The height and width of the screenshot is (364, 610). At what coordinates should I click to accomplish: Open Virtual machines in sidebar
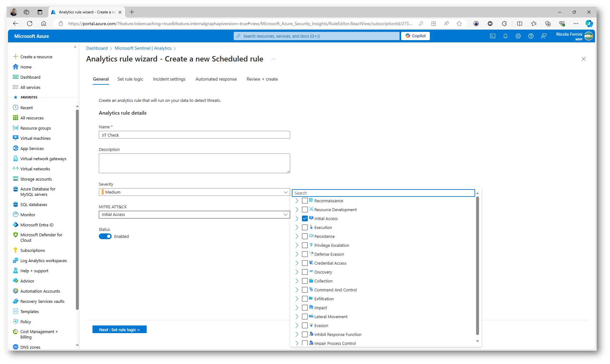pyautogui.click(x=35, y=138)
